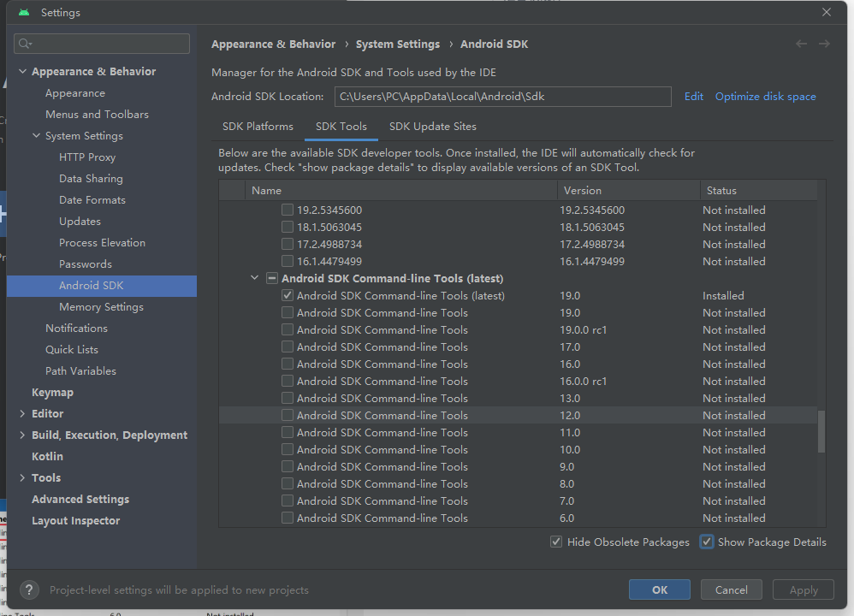Select HTTP Proxy settings
854x616 pixels.
coord(87,157)
